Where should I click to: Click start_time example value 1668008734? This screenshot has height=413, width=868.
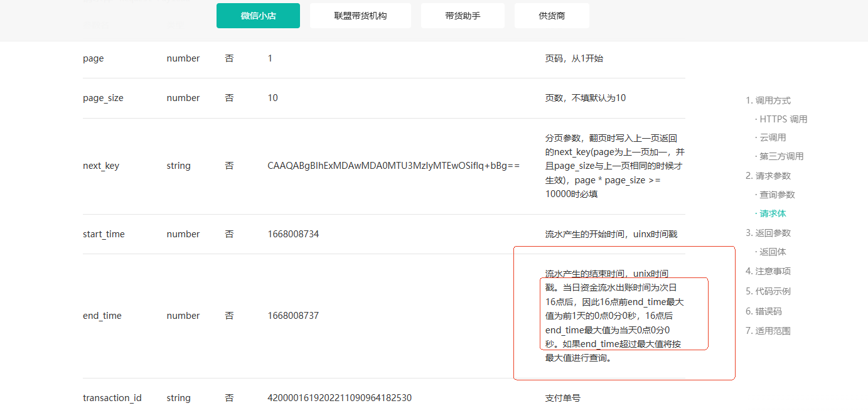(293, 234)
